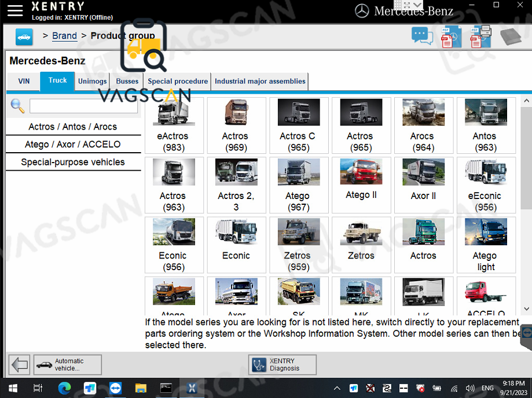Show hidden system tray icons
532x398 pixels.
337,389
